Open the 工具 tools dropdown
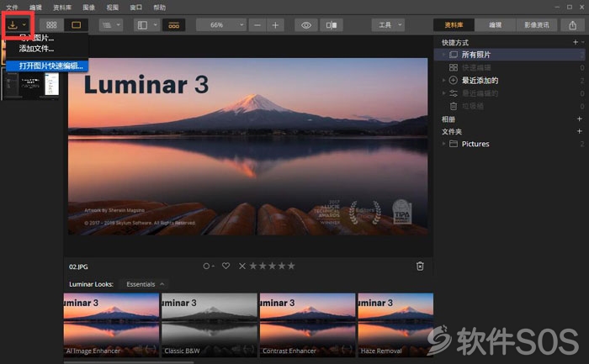The height and width of the screenshot is (364, 589). pos(389,25)
